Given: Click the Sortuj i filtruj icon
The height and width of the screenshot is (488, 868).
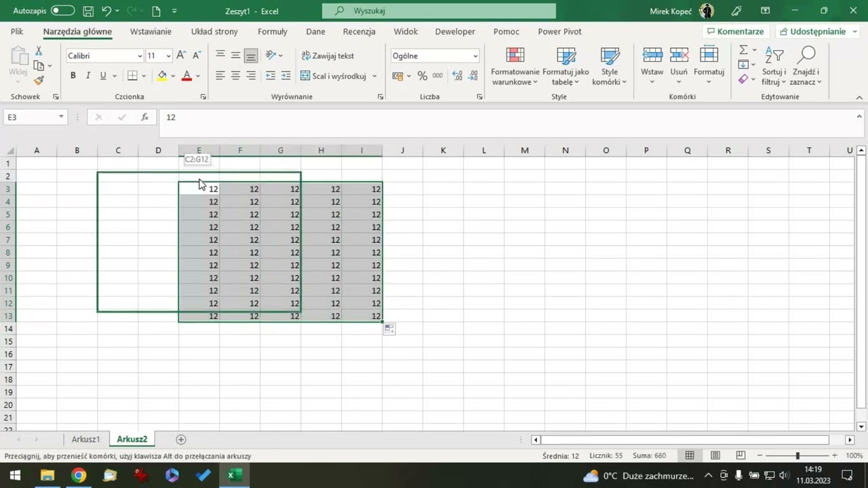Looking at the screenshot, I should point(774,56).
